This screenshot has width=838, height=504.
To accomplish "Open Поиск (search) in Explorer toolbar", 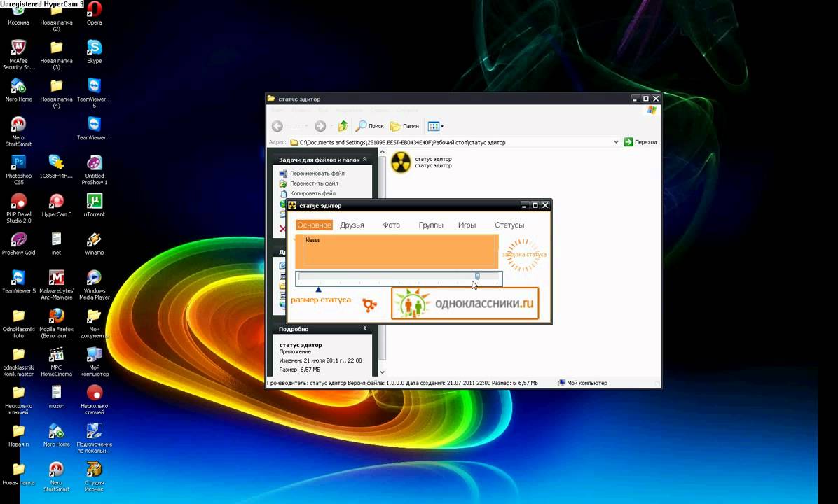I will (x=371, y=126).
